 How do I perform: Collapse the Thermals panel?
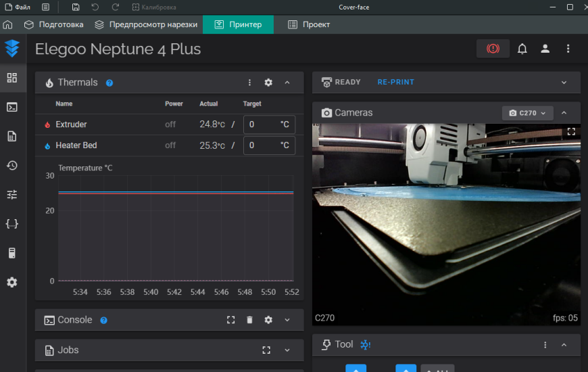(x=287, y=83)
